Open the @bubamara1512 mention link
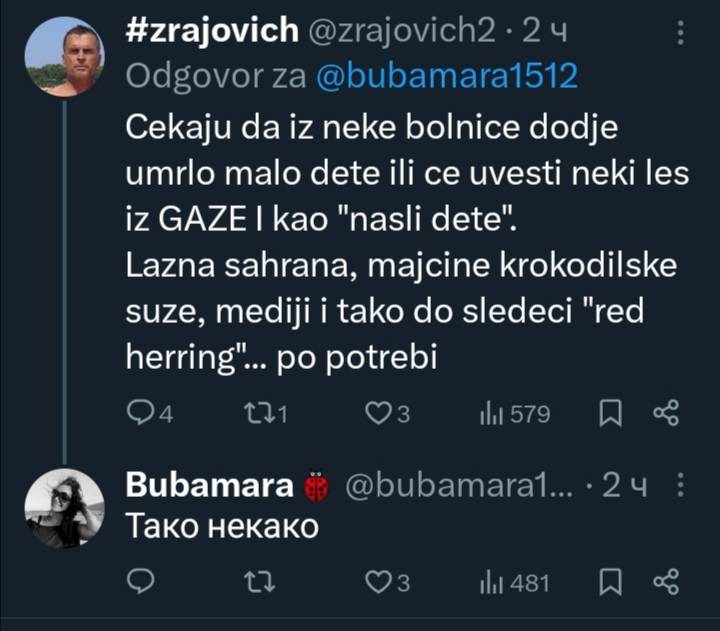 pos(447,77)
